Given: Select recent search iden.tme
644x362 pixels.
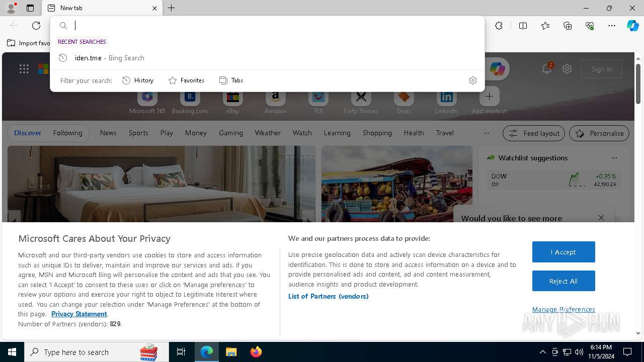Looking at the screenshot, I should point(267,58).
